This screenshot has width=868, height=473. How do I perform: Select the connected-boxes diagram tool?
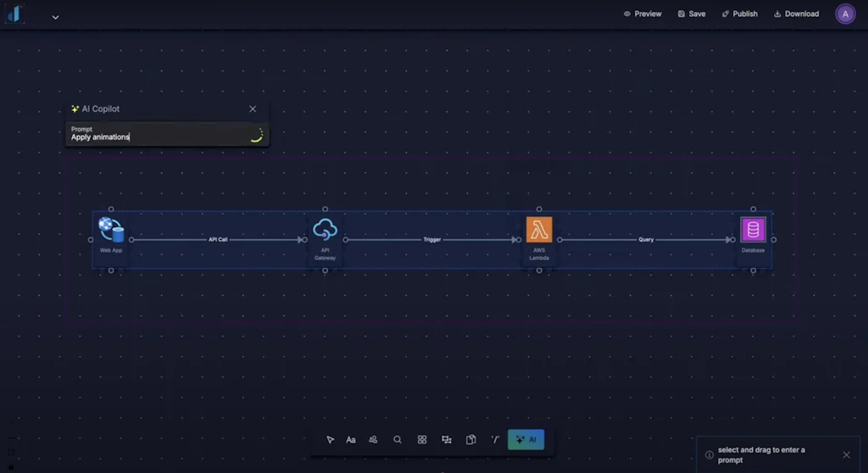(x=447, y=440)
